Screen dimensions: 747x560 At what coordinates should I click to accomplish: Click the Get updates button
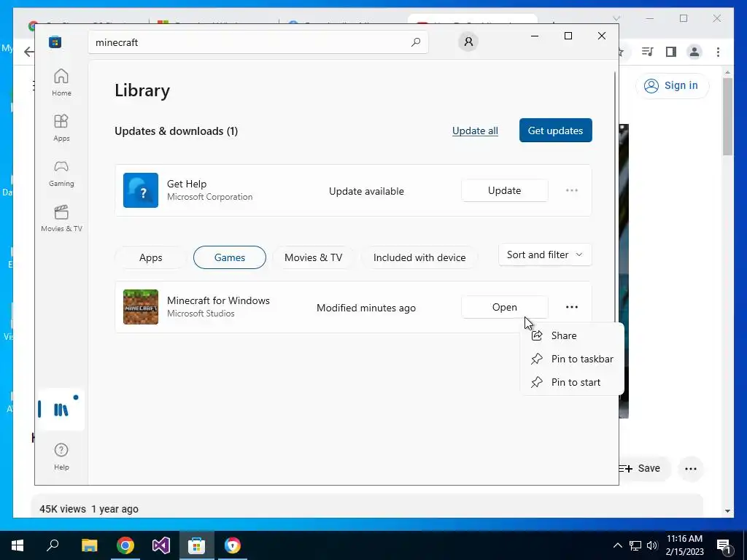[x=555, y=131]
